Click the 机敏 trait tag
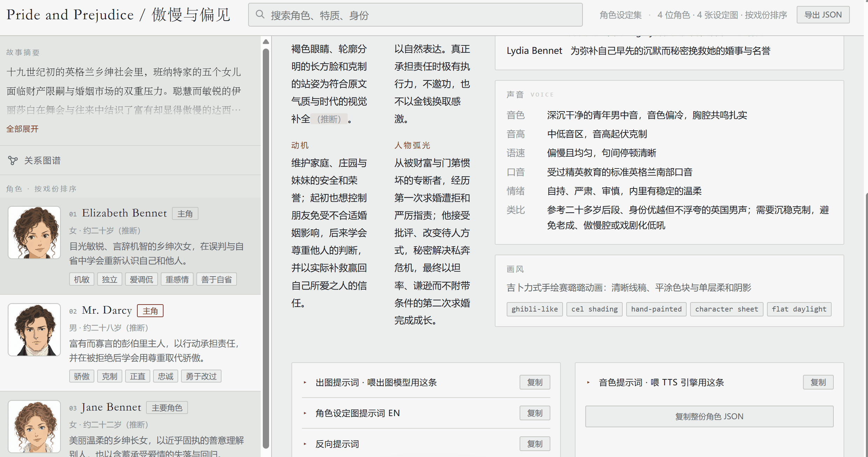This screenshot has width=868, height=457. pos(82,279)
